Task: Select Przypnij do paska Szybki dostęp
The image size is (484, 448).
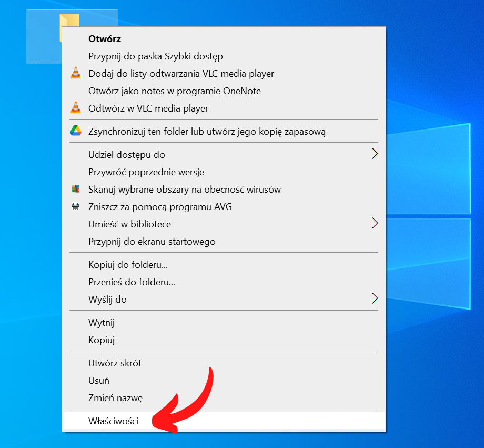Action: 224,56
